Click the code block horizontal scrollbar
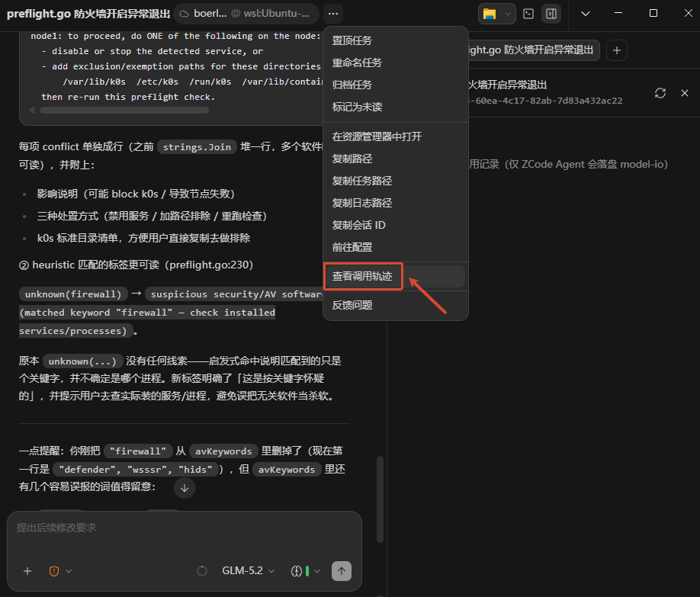Image resolution: width=700 pixels, height=597 pixels. click(x=124, y=111)
